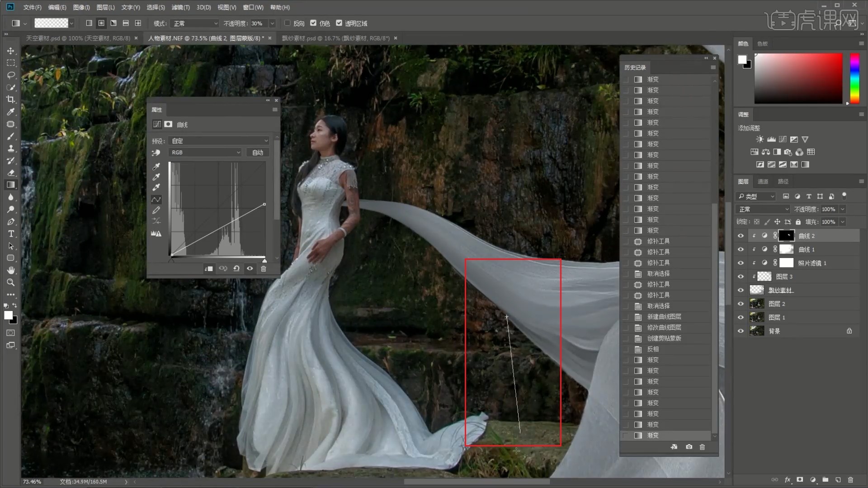Open the 滤镜(T) menu
The height and width of the screenshot is (488, 868).
point(180,7)
